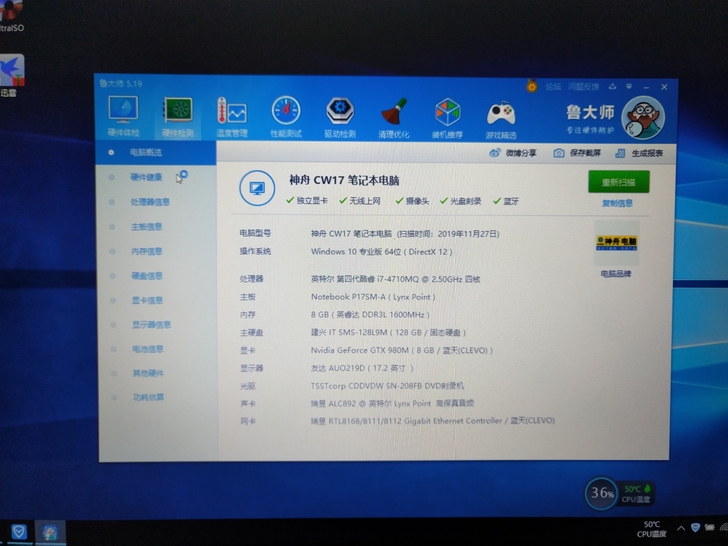Open 问题反馈 feedback link
The image size is (728, 546).
click(x=583, y=87)
